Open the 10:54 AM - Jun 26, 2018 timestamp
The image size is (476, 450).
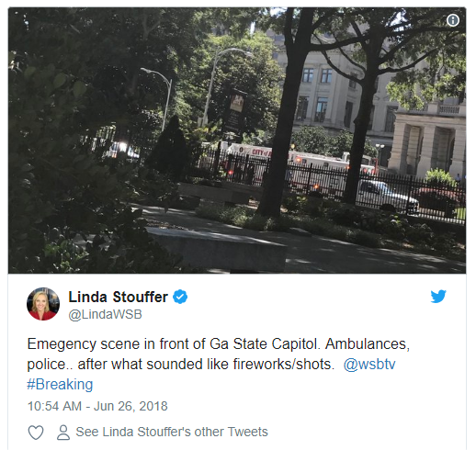click(x=97, y=406)
